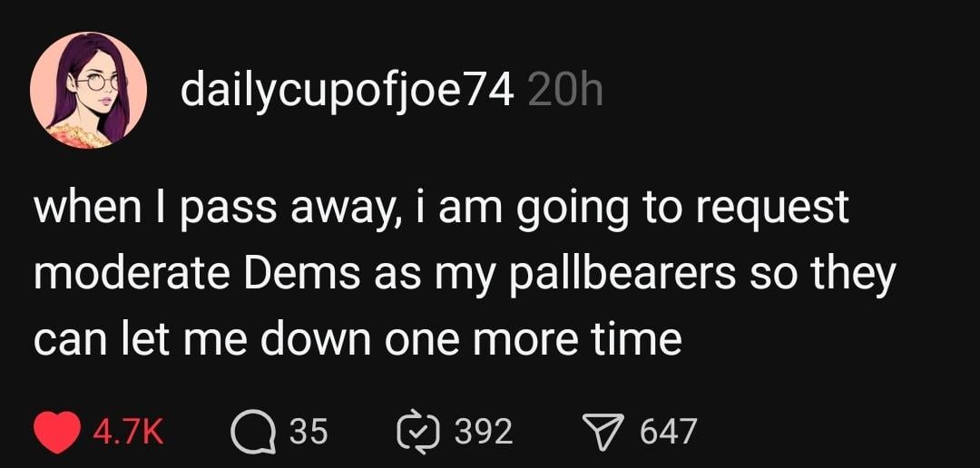This screenshot has width=980, height=468.
Task: Like the post with the red heart
Action: [56, 431]
